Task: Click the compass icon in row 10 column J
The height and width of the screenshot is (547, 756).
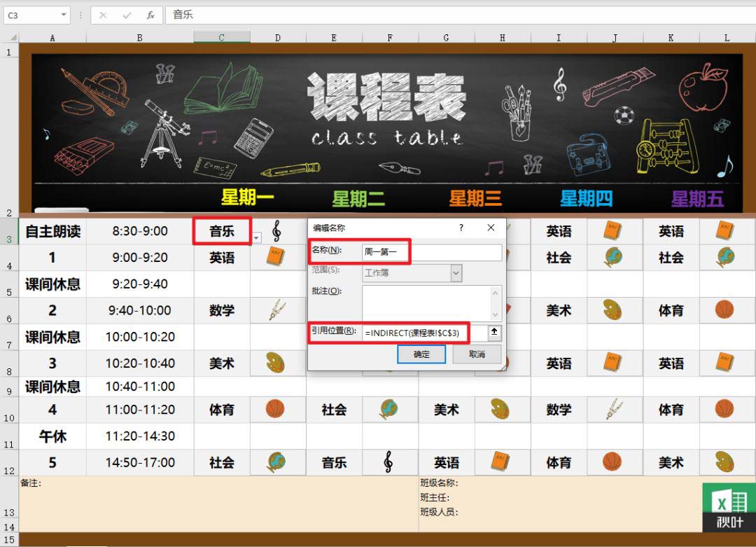Action: point(613,409)
